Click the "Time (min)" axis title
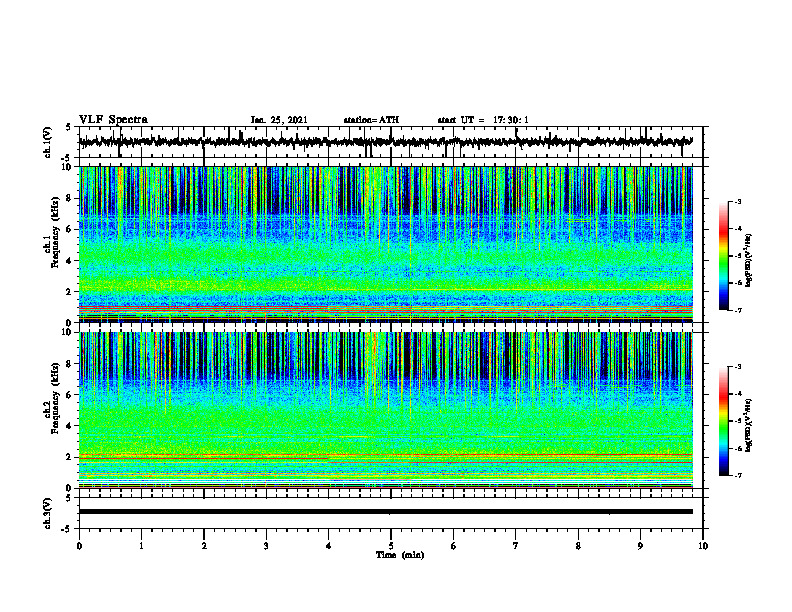This screenshot has width=792, height=612. pos(400,555)
